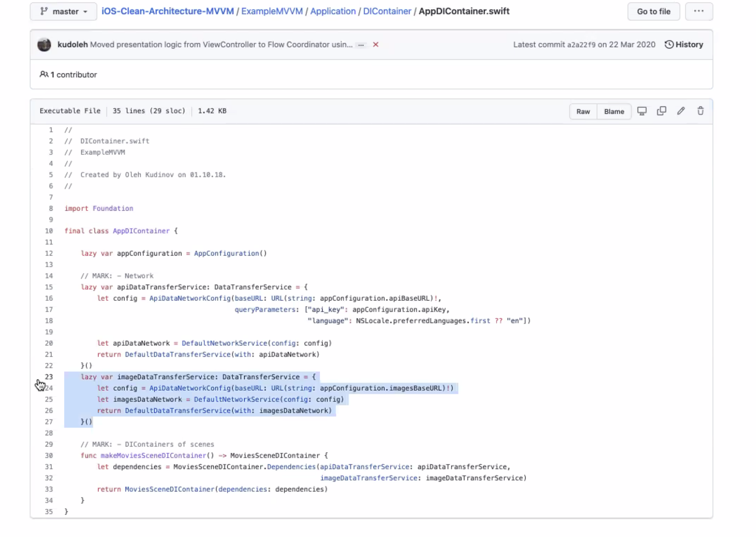The width and height of the screenshot is (756, 537).
Task: Open the a2a22f9 commit link
Action: coord(581,45)
